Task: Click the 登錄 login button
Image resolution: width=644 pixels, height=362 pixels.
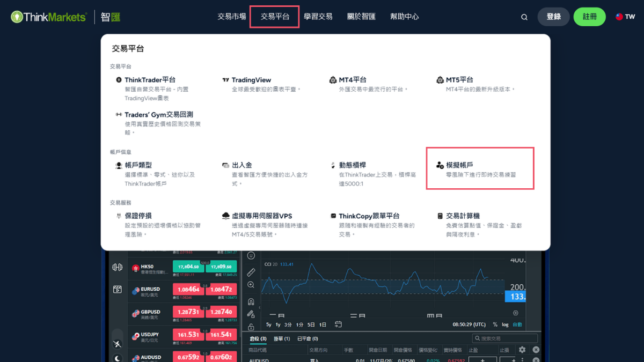Action: point(554,17)
